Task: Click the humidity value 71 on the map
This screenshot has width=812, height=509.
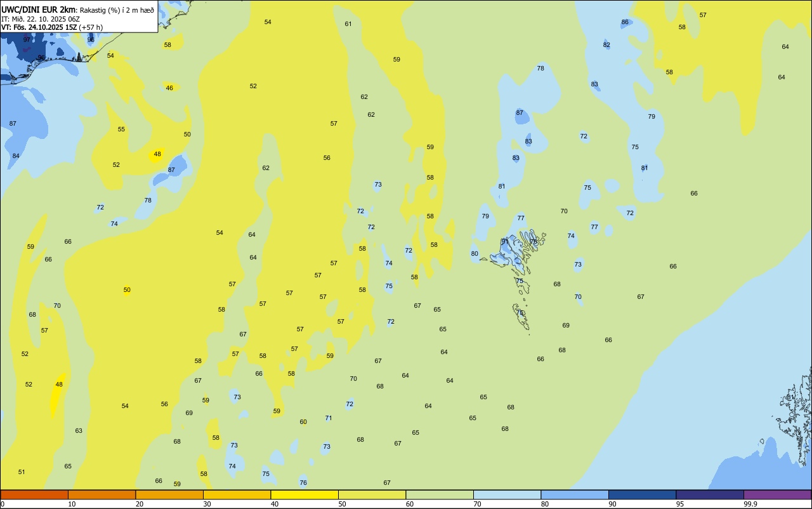Action: [x=329, y=418]
